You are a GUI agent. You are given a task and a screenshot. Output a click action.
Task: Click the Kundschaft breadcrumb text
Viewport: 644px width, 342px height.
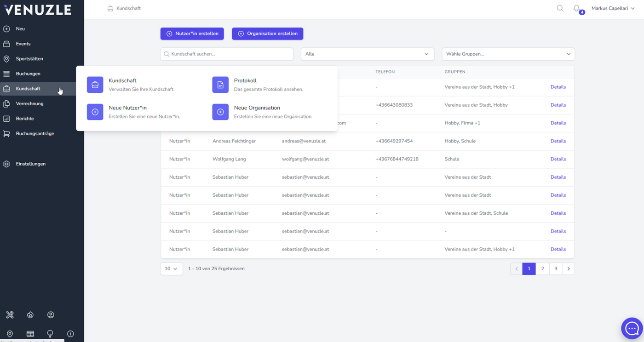click(x=128, y=8)
